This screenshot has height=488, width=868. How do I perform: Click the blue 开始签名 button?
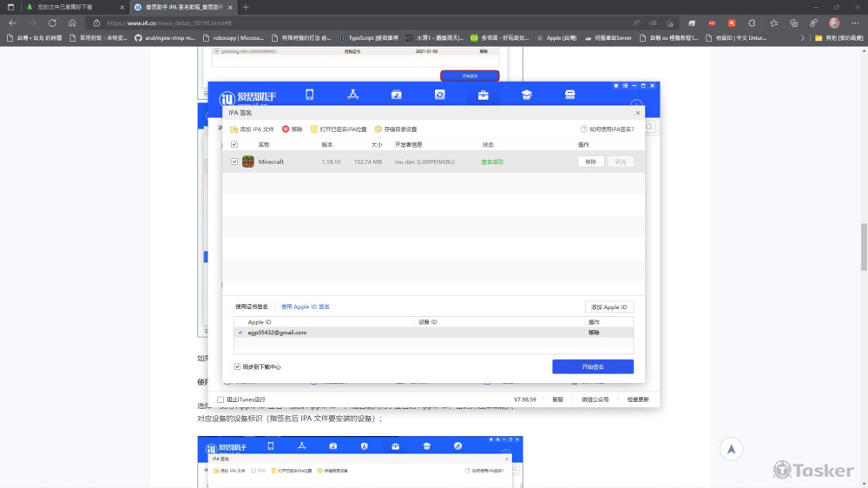[593, 366]
